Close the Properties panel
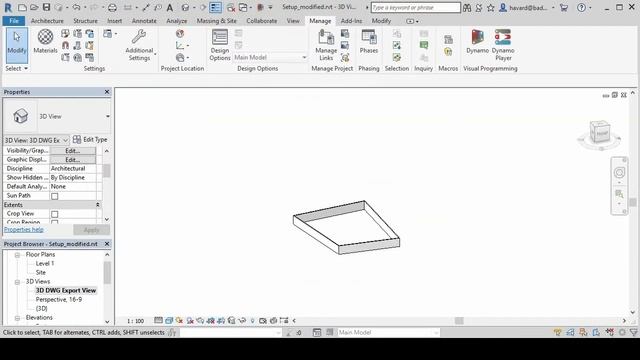This screenshot has height=360, width=640. (x=107, y=92)
